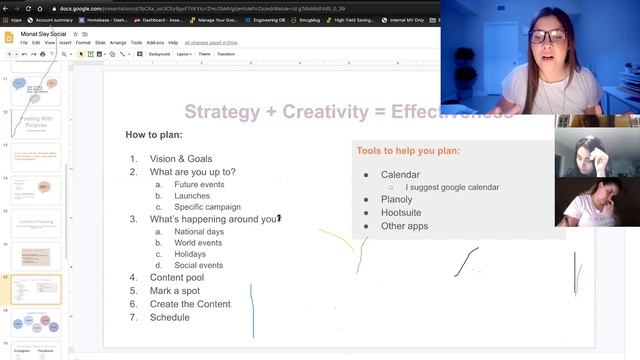Expand the insert image dropdown arrow
Screen dimensions: 640x360
(105, 54)
